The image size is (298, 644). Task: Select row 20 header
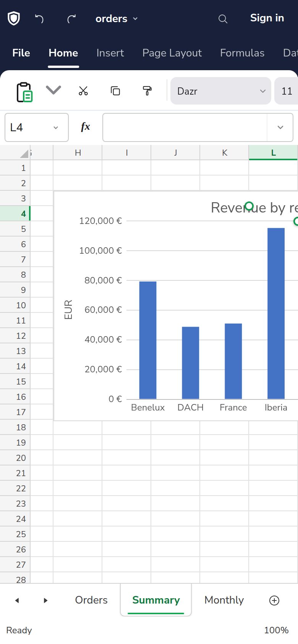[x=15, y=458]
